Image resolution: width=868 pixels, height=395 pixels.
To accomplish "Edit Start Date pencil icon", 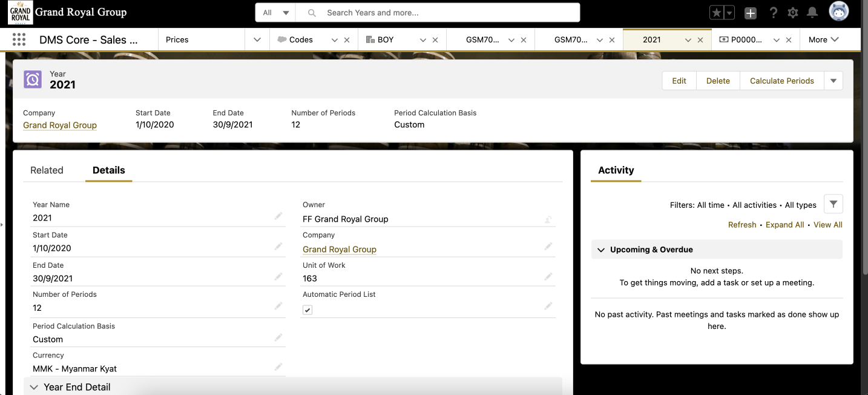I will [x=278, y=246].
